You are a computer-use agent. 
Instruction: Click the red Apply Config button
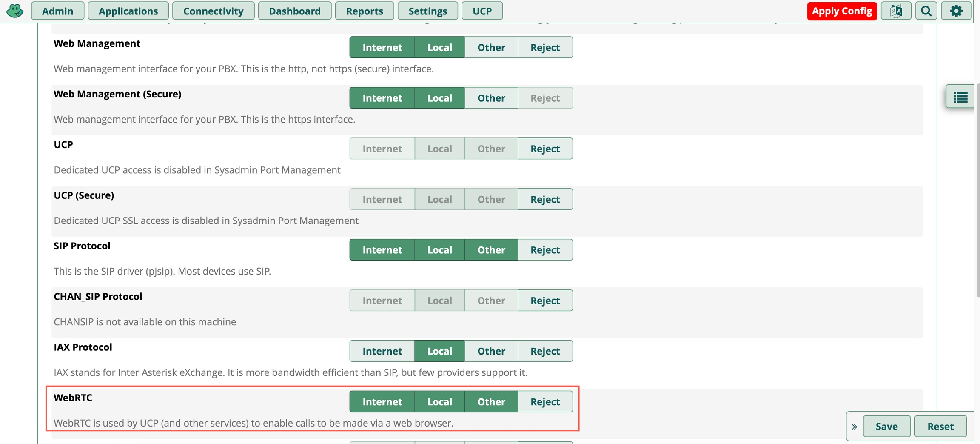[x=842, y=11]
